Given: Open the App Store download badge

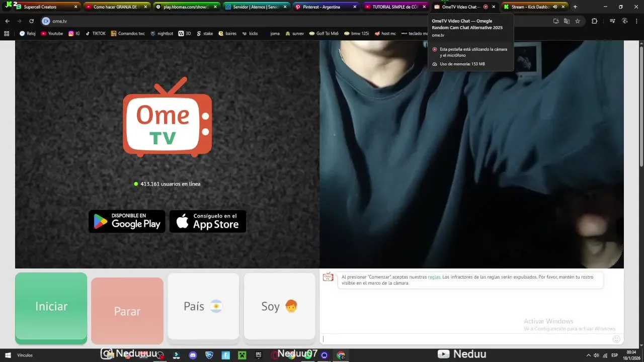Looking at the screenshot, I should (x=208, y=221).
